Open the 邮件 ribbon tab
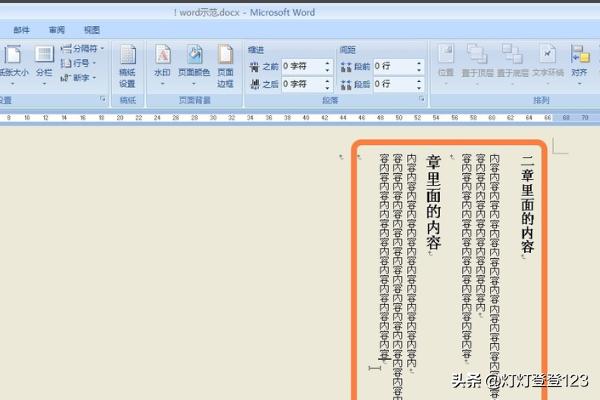The height and width of the screenshot is (400, 600). (21, 30)
